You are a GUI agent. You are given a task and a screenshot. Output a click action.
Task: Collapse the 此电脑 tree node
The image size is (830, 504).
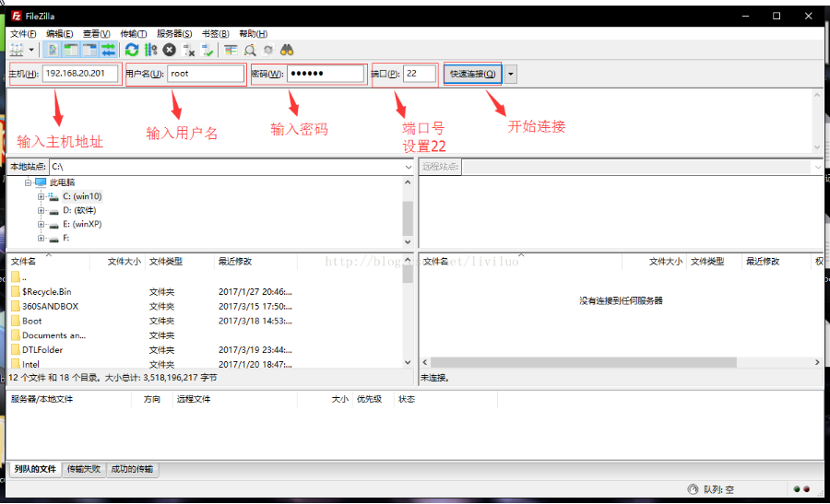(x=28, y=182)
